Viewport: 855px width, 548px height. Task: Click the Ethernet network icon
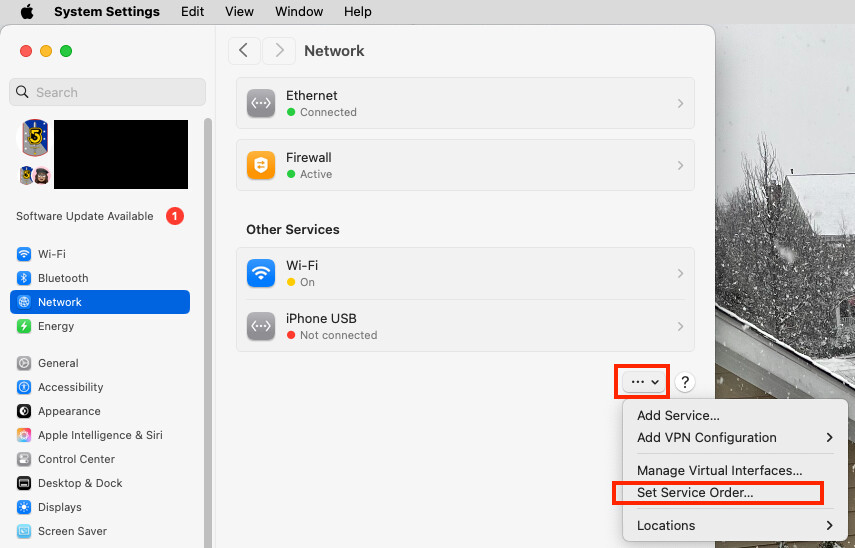pos(261,103)
